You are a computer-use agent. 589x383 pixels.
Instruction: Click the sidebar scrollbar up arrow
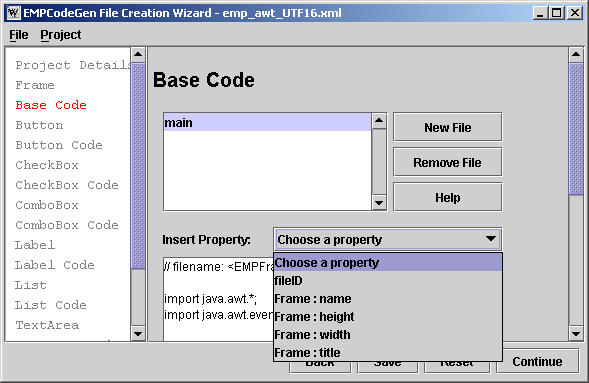pyautogui.click(x=138, y=54)
